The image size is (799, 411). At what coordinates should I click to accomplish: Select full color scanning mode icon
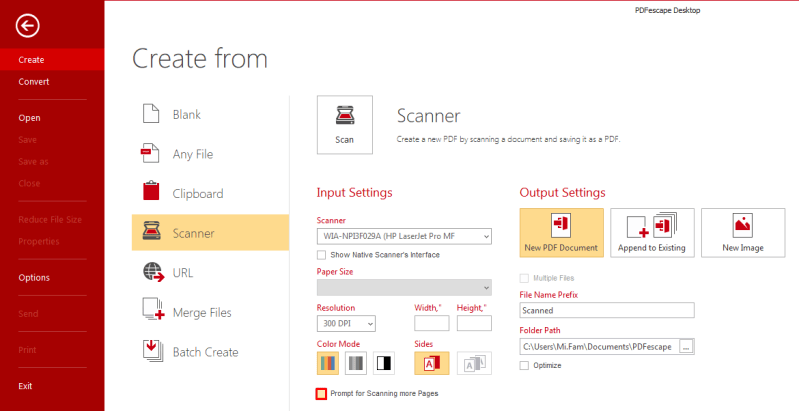click(328, 363)
